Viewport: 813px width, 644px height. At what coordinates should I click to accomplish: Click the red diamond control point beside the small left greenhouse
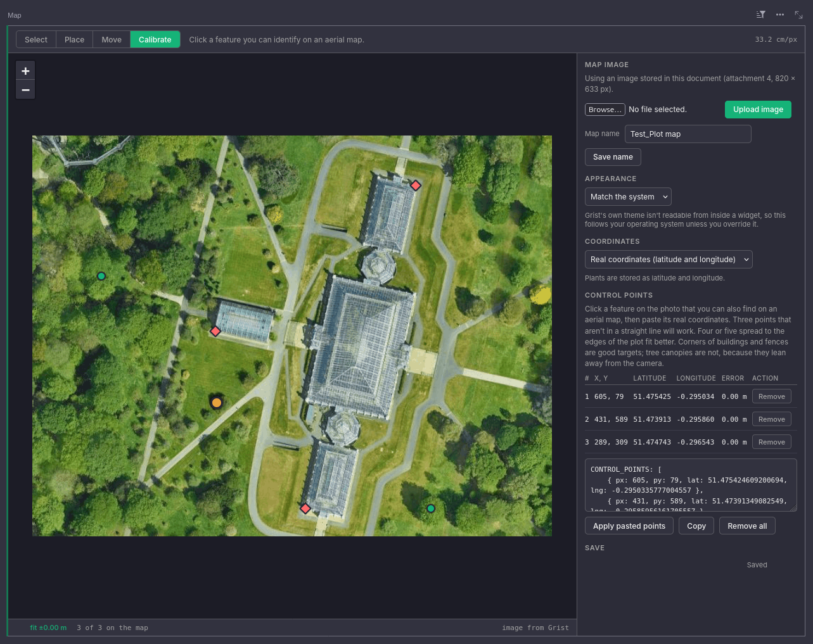215,331
